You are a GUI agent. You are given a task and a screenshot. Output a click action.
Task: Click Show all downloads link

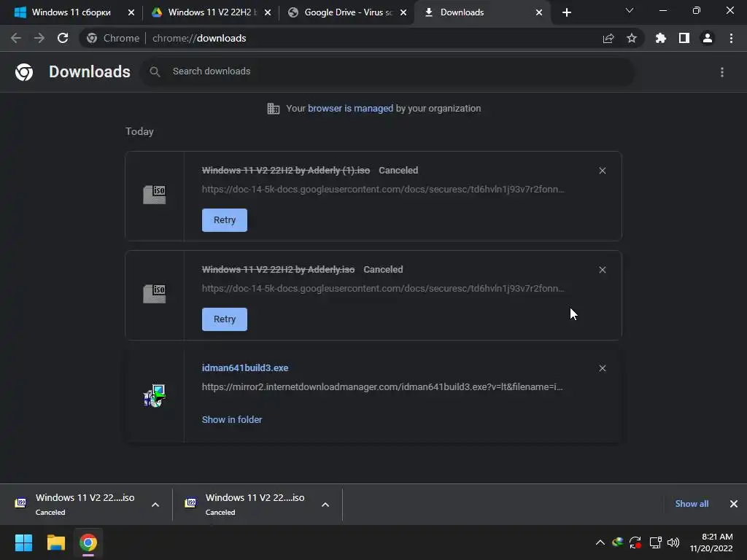692,504
